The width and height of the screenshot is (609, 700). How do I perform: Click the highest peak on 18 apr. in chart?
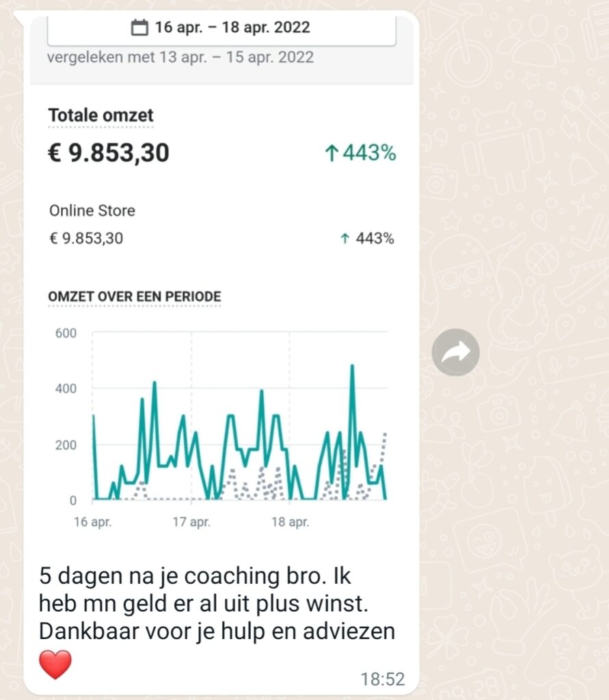(352, 367)
